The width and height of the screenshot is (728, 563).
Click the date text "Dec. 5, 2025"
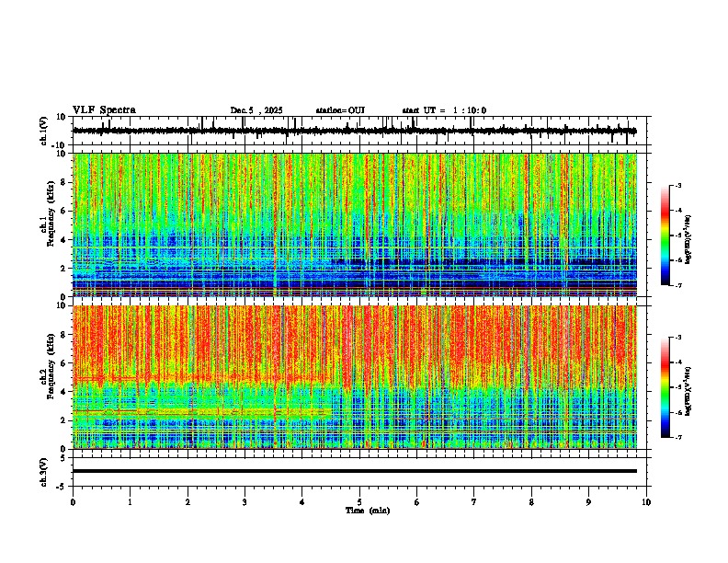point(256,110)
